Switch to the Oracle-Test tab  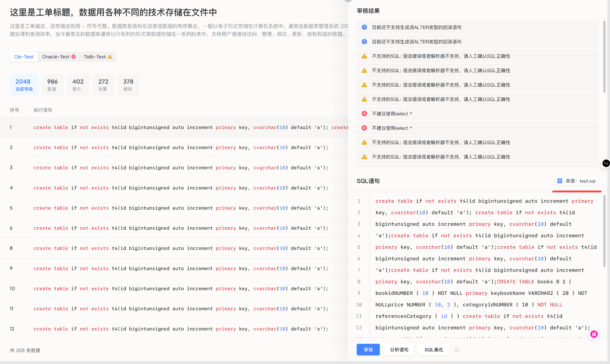click(x=56, y=57)
